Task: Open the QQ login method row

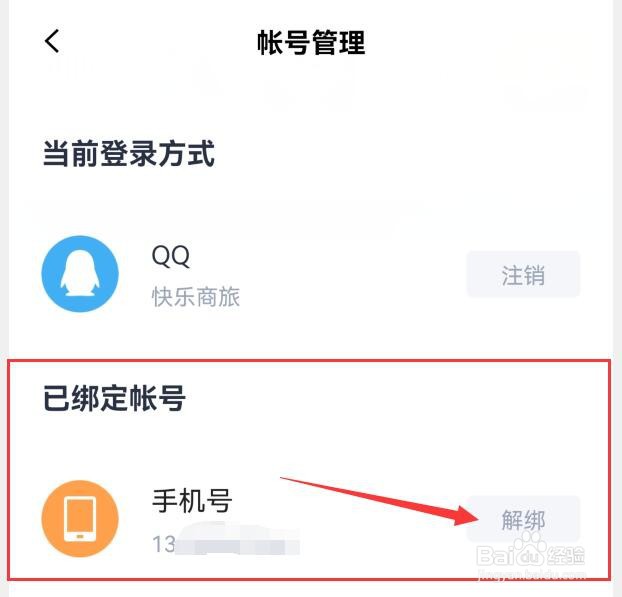Action: click(x=311, y=274)
